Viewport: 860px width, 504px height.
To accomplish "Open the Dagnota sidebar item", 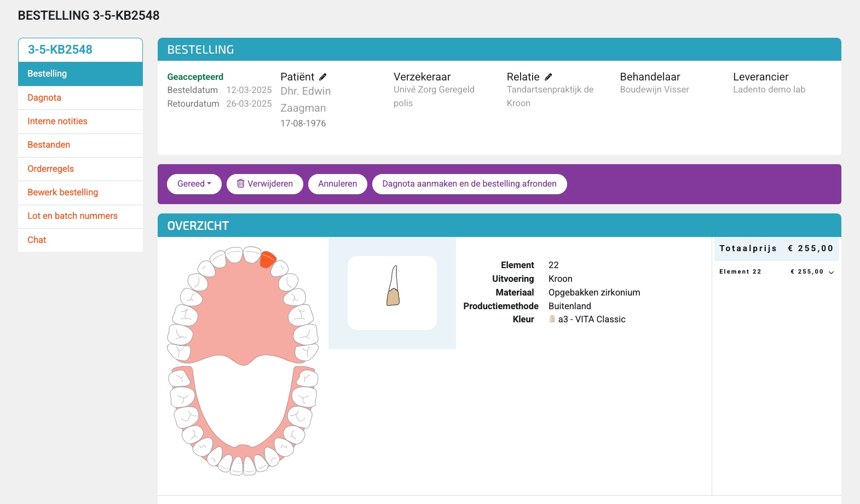I will click(x=44, y=98).
